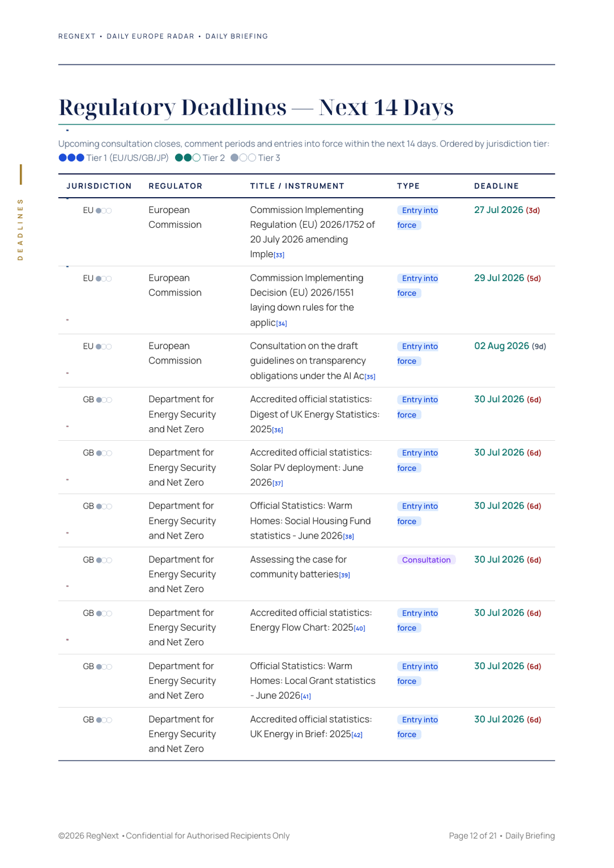Open footnote reference [33]
This screenshot has height=868, width=614.
click(279, 255)
